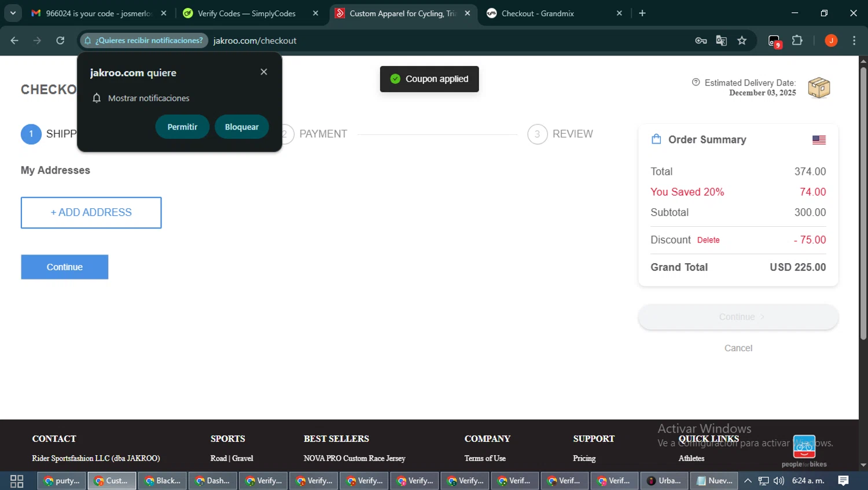Open the 'Cust...' Chrome taskbar window

point(112,481)
